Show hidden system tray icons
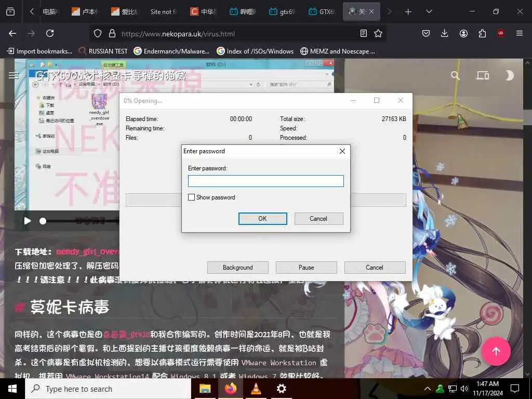Image resolution: width=532 pixels, height=399 pixels. [x=428, y=389]
